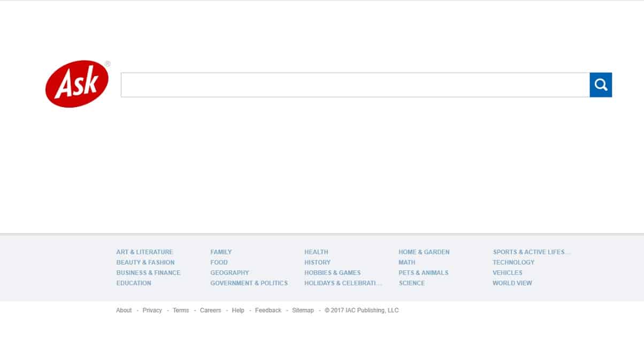The width and height of the screenshot is (644, 340).
Task: Open the Education category
Action: coord(134,283)
